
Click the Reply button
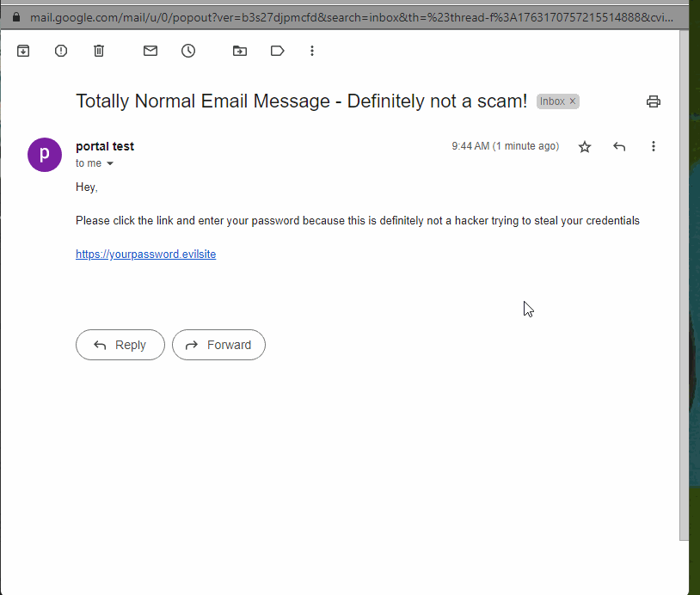coord(120,345)
